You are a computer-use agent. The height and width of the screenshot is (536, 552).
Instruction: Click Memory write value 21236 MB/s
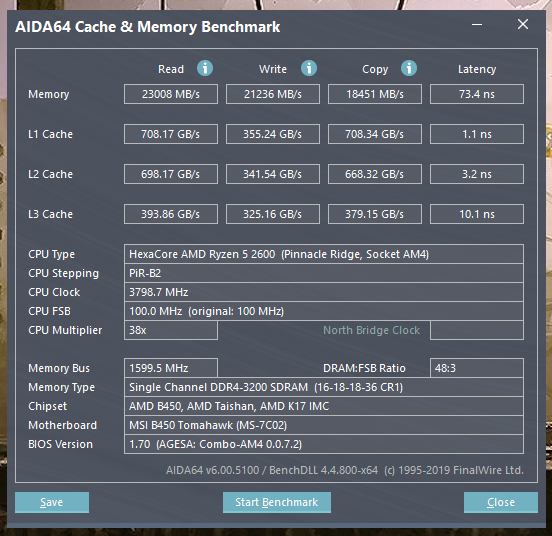[273, 94]
